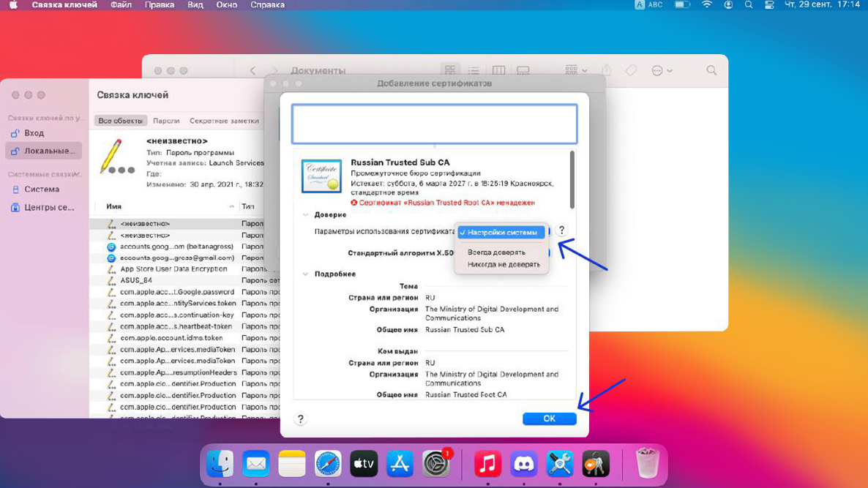The height and width of the screenshot is (488, 868).
Task: Go back in the Документы Finder window
Action: pos(253,70)
